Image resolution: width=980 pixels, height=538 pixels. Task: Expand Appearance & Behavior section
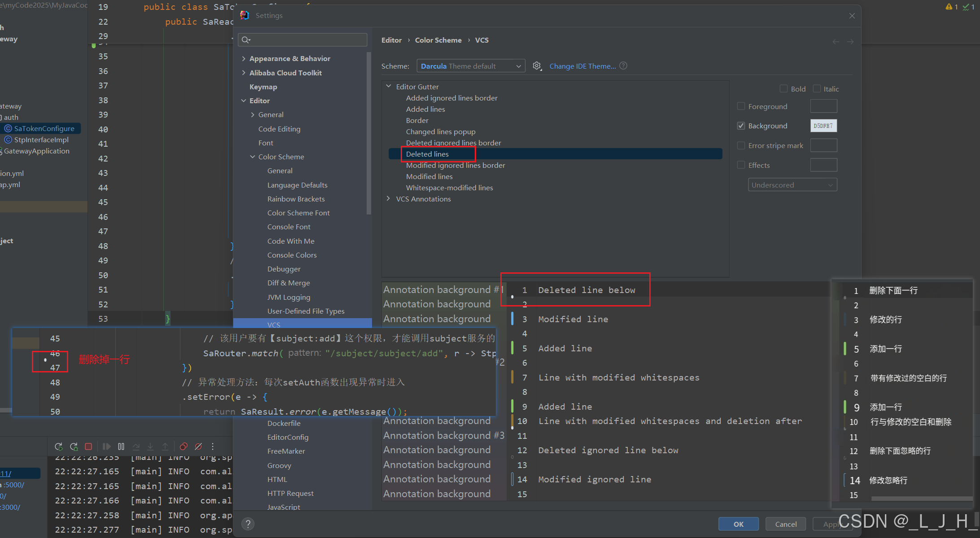pyautogui.click(x=244, y=58)
